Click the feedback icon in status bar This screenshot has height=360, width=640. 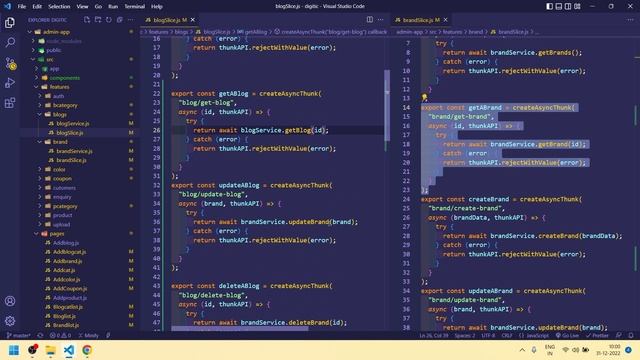[619, 336]
